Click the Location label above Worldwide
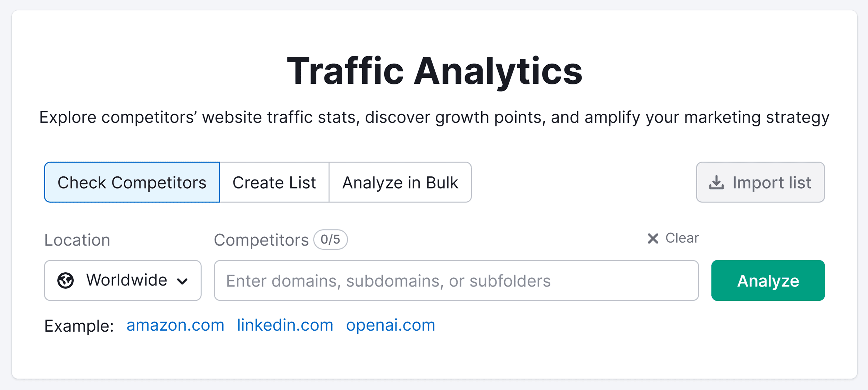 [77, 239]
